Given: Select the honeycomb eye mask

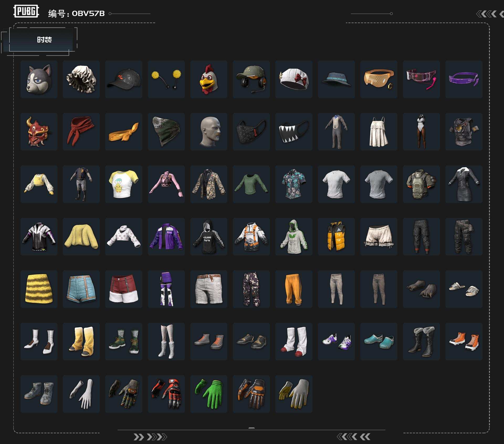Looking at the screenshot, I should [x=379, y=79].
